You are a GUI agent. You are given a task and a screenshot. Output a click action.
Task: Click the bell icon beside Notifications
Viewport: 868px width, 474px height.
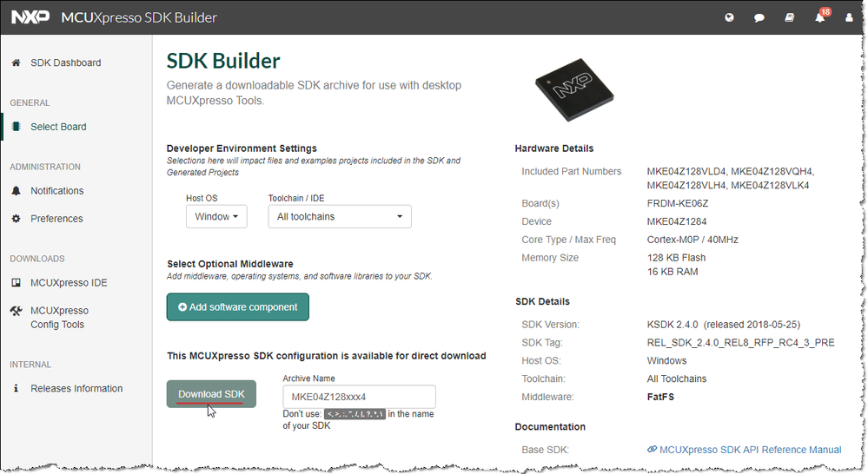(x=16, y=191)
